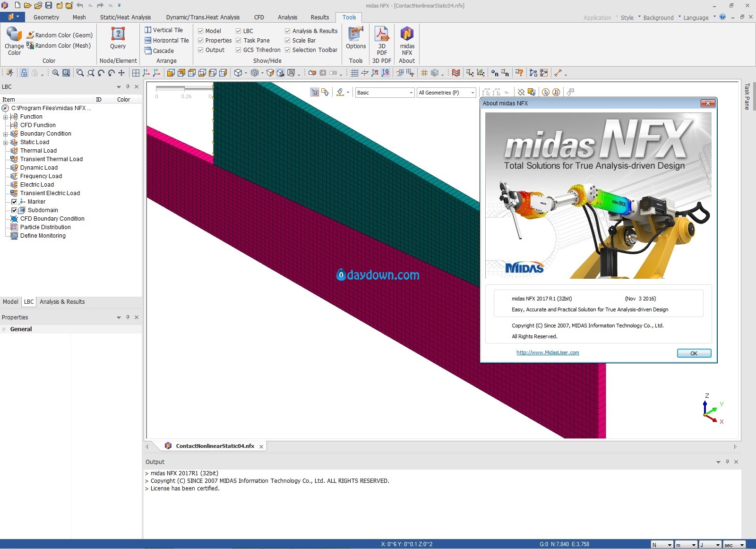Toggle the GCS Trihedron checkbox
This screenshot has height=549, width=756.
pos(239,50)
